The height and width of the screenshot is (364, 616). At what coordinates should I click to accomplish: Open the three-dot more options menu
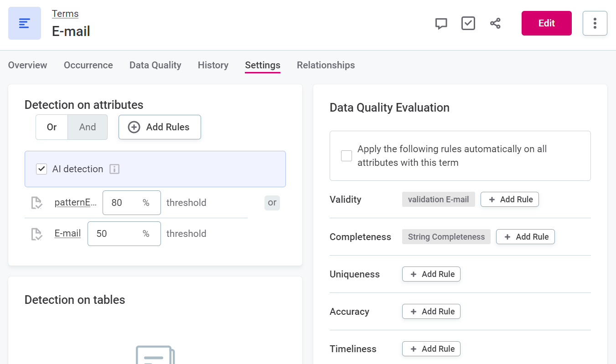tap(595, 23)
